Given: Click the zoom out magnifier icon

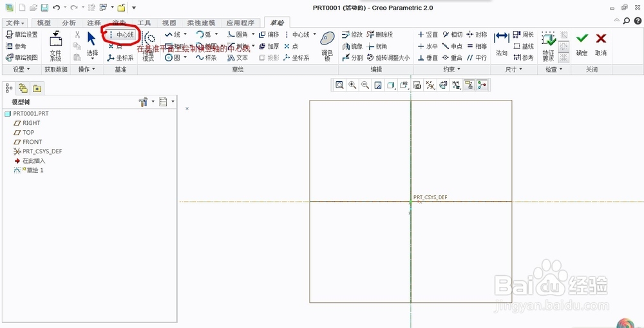Looking at the screenshot, I should [365, 85].
